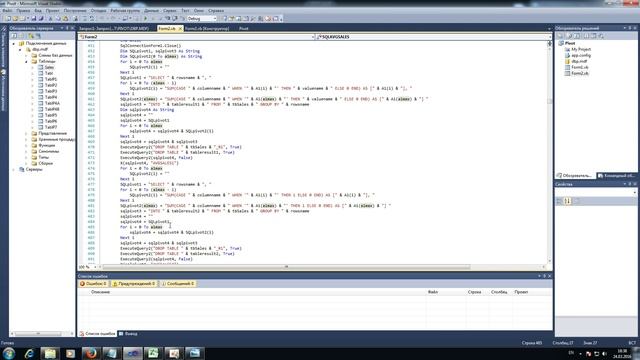Image resolution: width=640 pixels, height=360 pixels.
Task: Select Хранимые процедуры folder in tree
Action: 56,140
